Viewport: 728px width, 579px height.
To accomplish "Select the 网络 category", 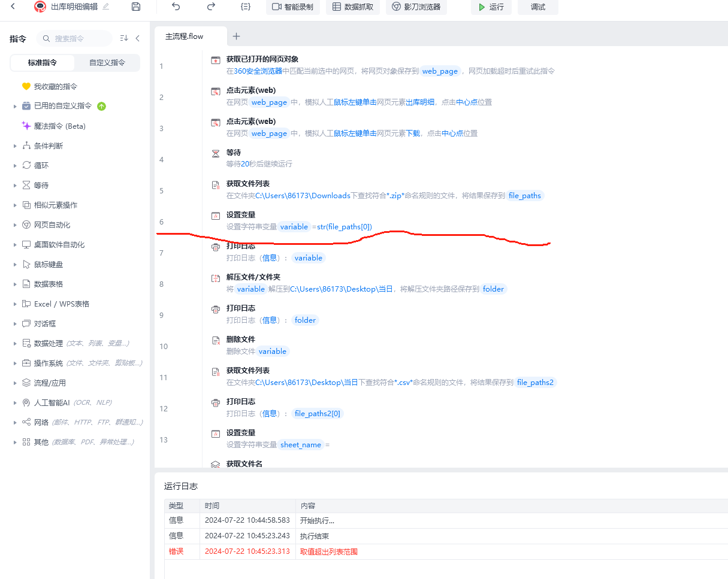I will 41,422.
